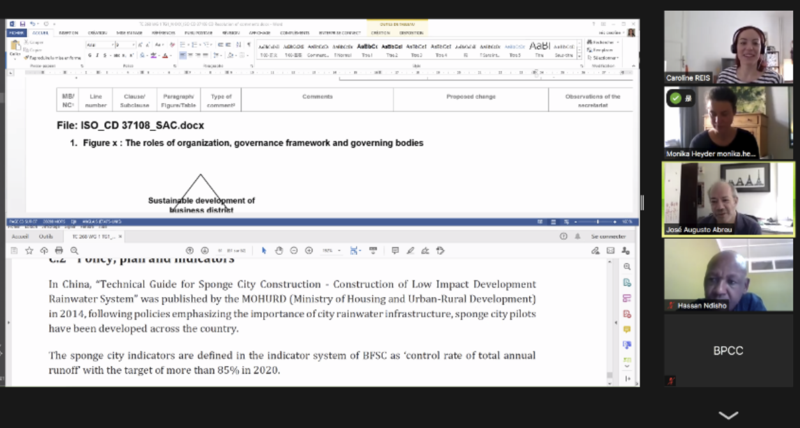Activate the hand pan tool in PDF viewer
This screenshot has height=428, width=800.
[x=278, y=250]
